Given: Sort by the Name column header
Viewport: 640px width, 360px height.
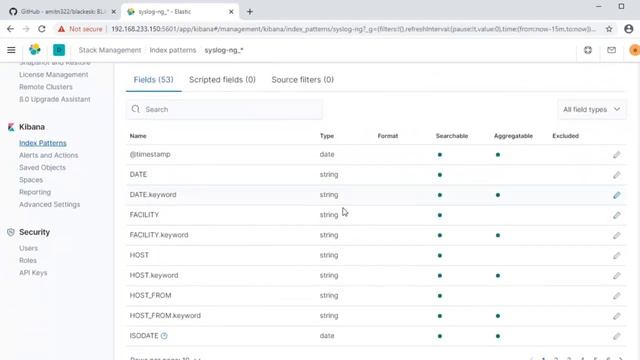Looking at the screenshot, I should (138, 136).
